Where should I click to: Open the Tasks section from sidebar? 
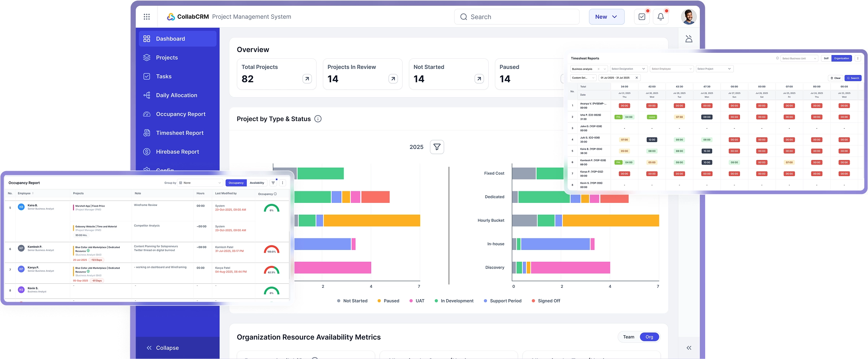point(163,76)
